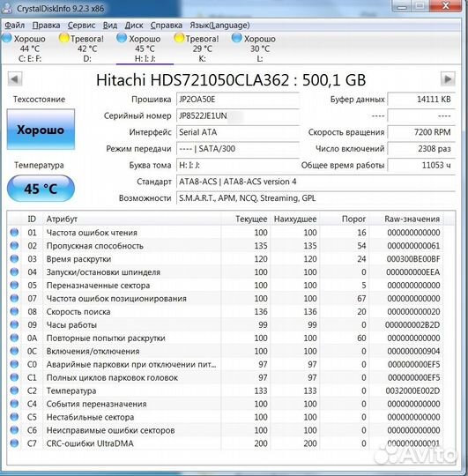Click status icon of attribute C2 Температура
Image resolution: width=468 pixels, height=476 pixels.
coord(14,390)
